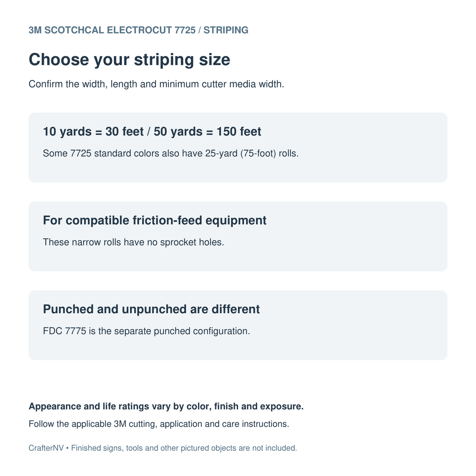Open the '10 yards = 30 feet' card

[x=238, y=148]
